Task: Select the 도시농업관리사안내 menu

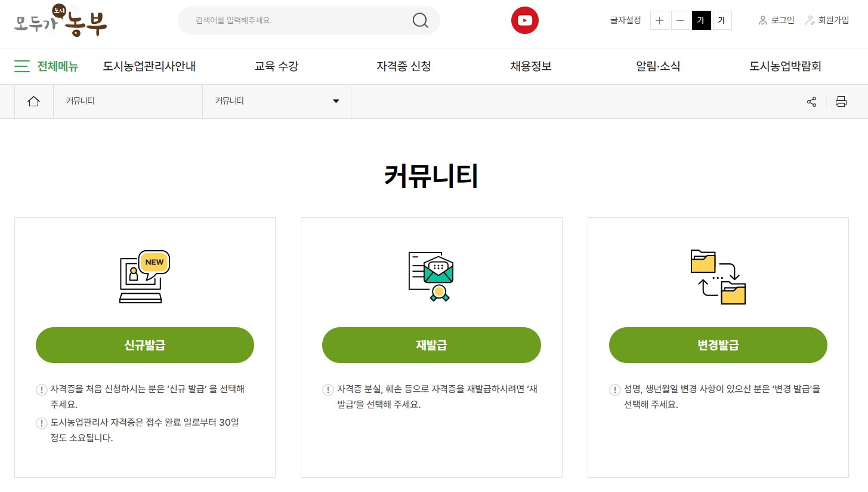Action: (x=149, y=66)
